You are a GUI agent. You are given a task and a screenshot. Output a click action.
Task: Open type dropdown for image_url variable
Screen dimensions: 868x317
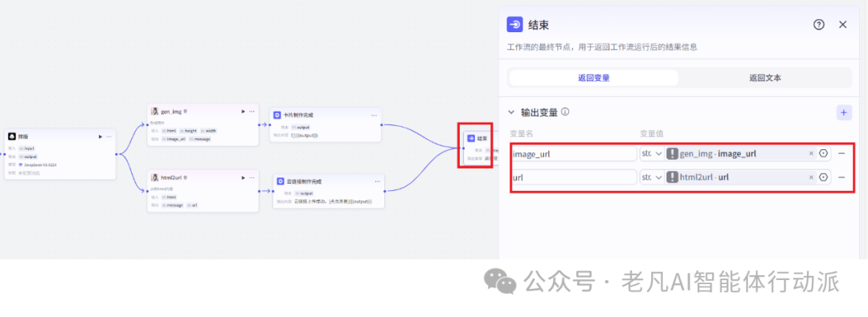click(652, 153)
